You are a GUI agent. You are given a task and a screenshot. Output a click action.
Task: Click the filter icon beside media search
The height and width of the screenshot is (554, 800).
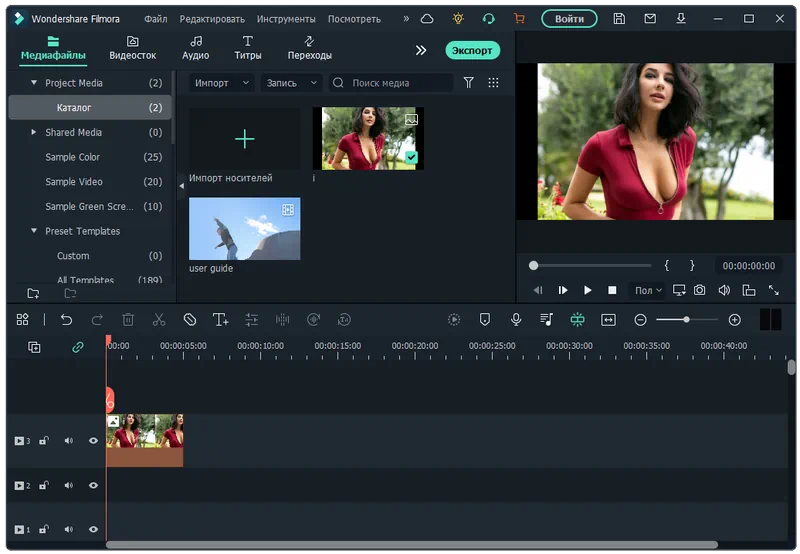tap(468, 83)
